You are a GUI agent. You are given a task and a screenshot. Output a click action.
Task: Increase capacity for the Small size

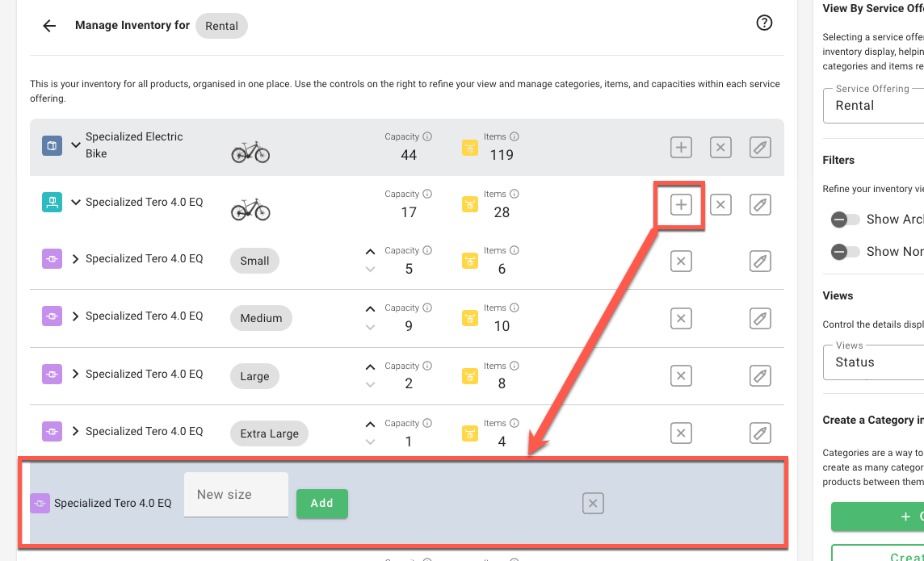point(370,252)
